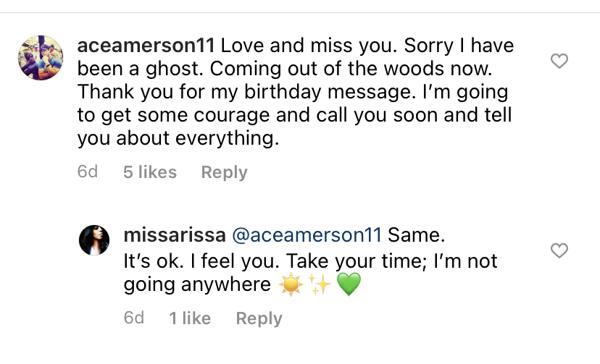Like missarissa's reply with the heart icon
The width and height of the screenshot is (600, 364).
559,250
